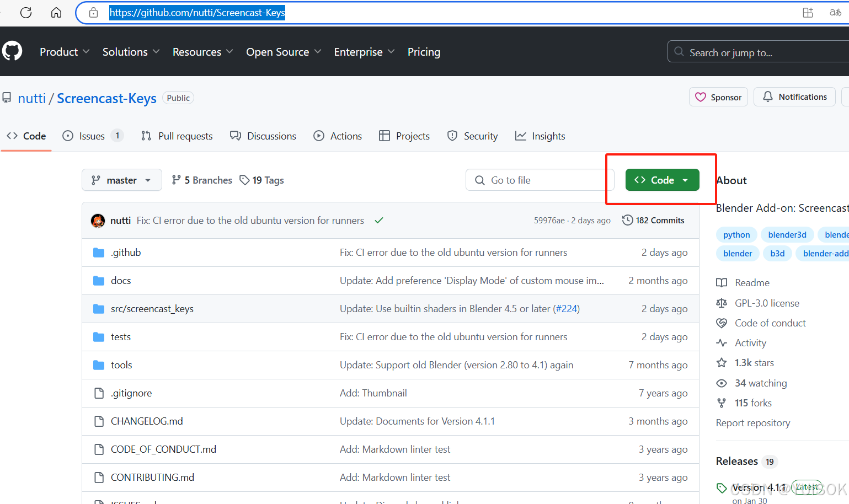Click the CODE_OF_CONDUCT.md file icon
Image resolution: width=849 pixels, height=504 pixels.
[x=99, y=449]
